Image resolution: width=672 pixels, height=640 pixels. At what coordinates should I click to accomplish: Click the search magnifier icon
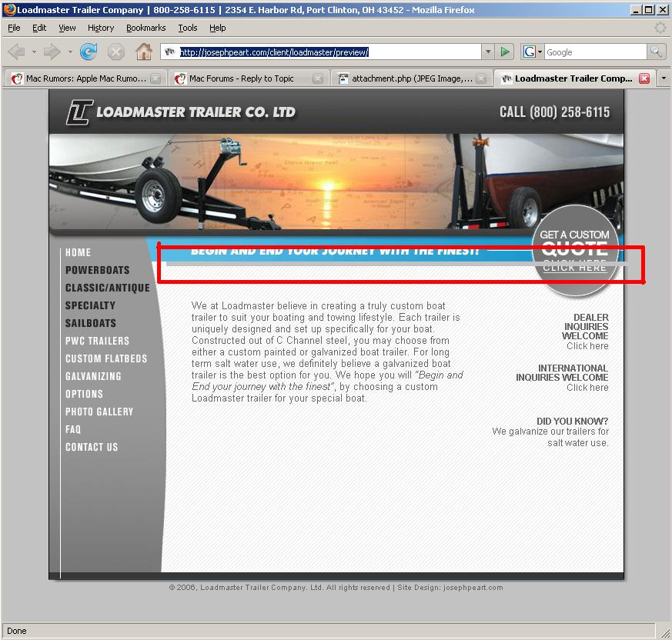656,52
